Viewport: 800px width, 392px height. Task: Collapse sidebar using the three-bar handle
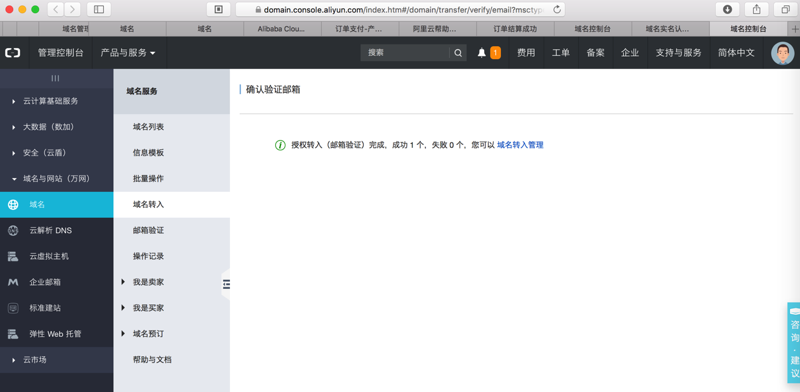56,78
